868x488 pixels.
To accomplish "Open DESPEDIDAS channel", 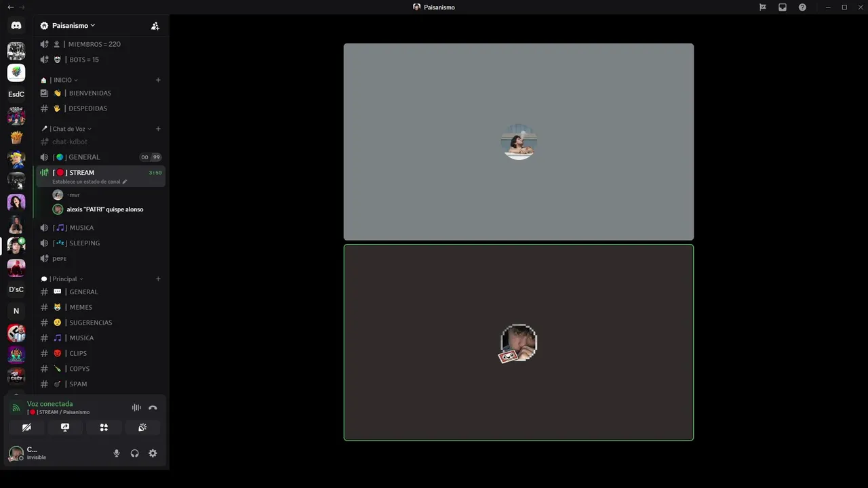I will point(100,108).
